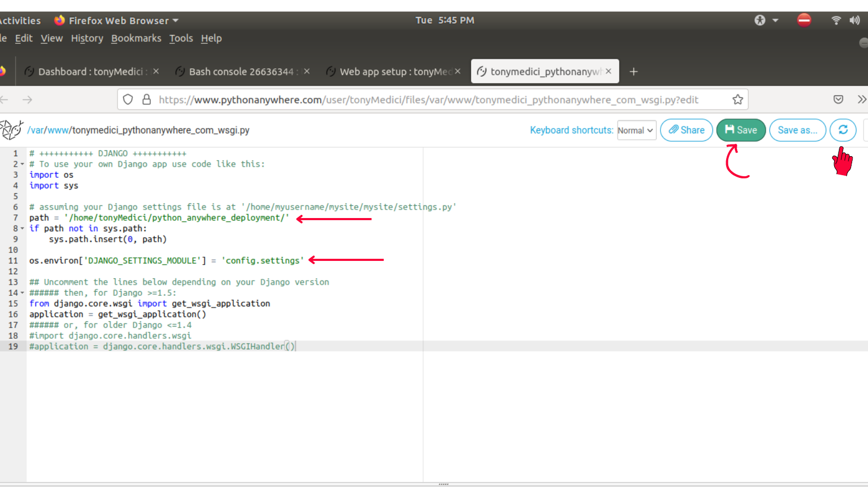The width and height of the screenshot is (868, 489).
Task: Open the View menu
Action: point(52,38)
